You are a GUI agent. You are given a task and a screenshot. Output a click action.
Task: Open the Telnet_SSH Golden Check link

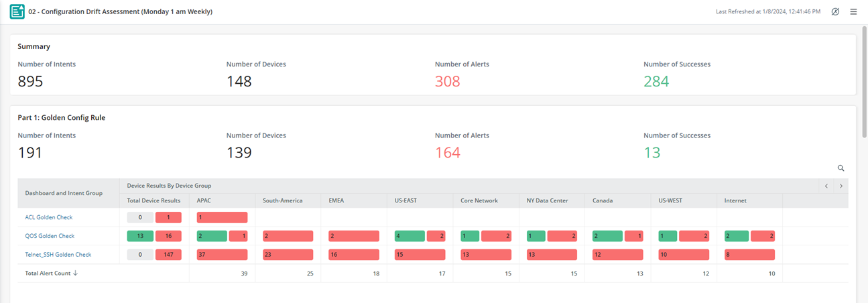pyautogui.click(x=58, y=255)
